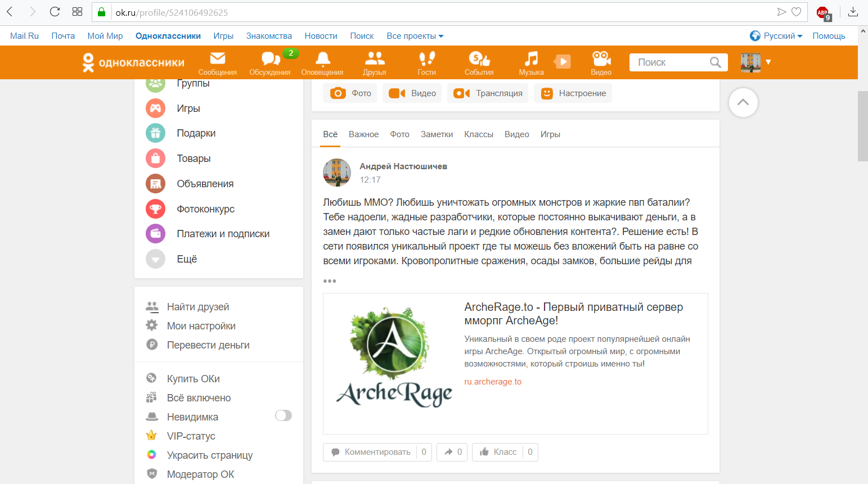Click the Комментировать button
Screen dimensions: 868x484
pyautogui.click(x=370, y=452)
